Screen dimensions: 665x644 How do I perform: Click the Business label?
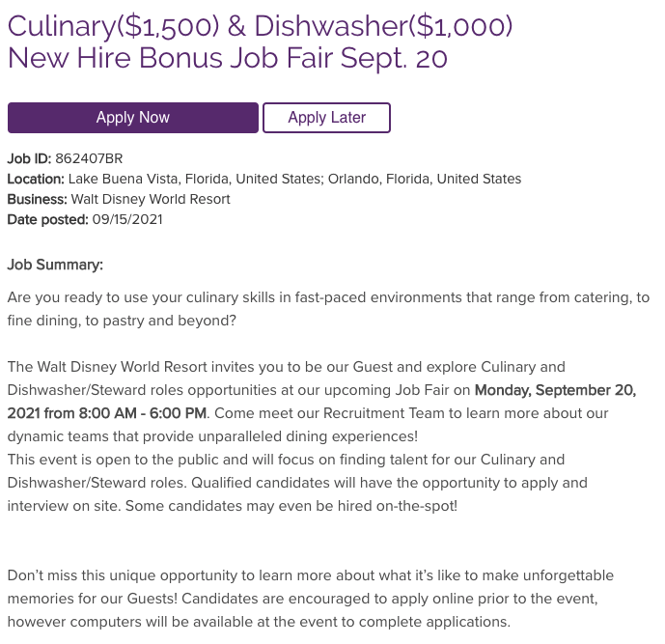pyautogui.click(x=37, y=199)
